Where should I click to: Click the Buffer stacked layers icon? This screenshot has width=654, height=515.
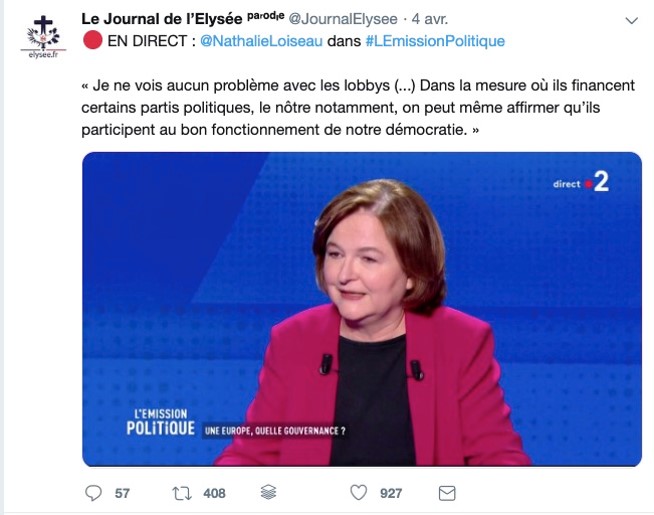coord(268,492)
